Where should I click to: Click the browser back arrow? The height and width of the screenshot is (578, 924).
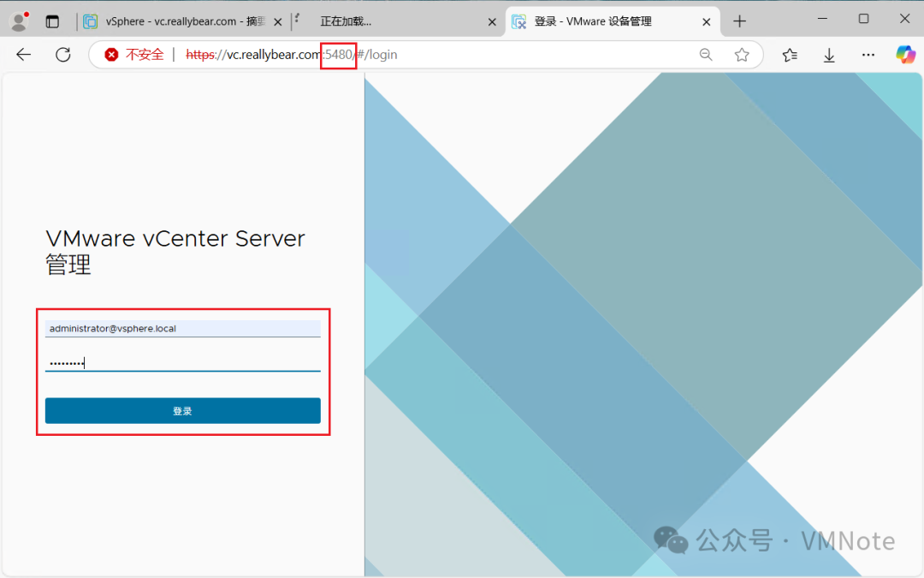click(x=24, y=55)
